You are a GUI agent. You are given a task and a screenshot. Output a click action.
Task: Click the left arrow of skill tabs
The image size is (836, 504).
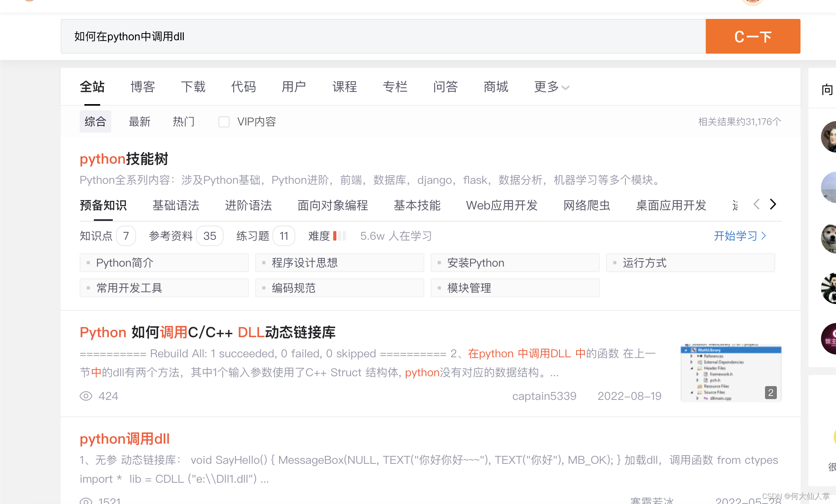[x=756, y=204]
